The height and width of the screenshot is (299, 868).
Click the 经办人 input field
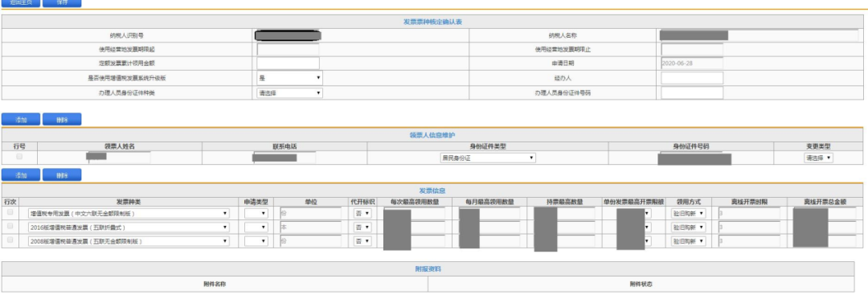tap(692, 78)
